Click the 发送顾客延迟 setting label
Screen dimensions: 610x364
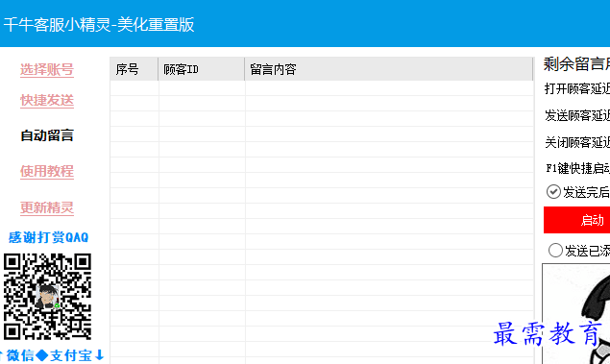tap(577, 115)
